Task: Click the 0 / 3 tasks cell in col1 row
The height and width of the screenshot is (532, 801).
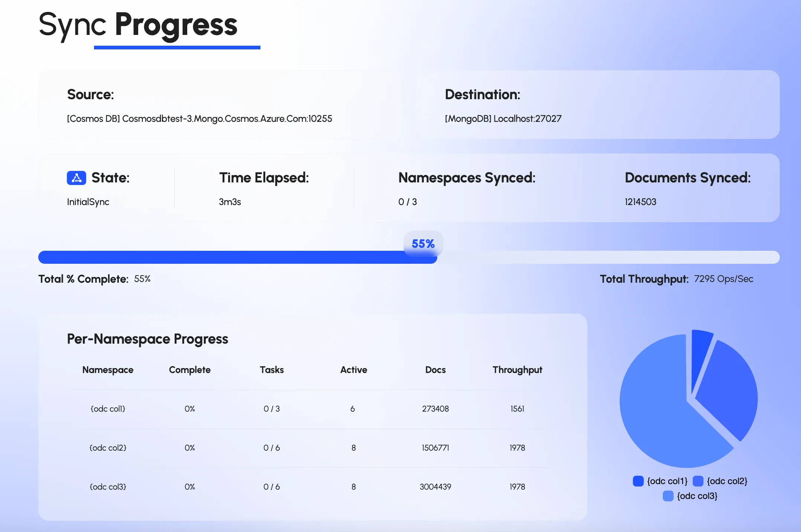Action: [272, 409]
